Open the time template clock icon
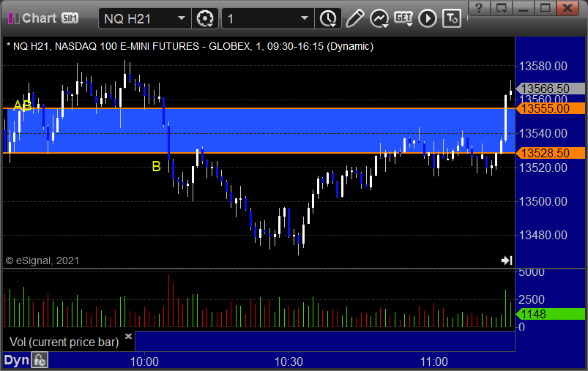 click(328, 18)
